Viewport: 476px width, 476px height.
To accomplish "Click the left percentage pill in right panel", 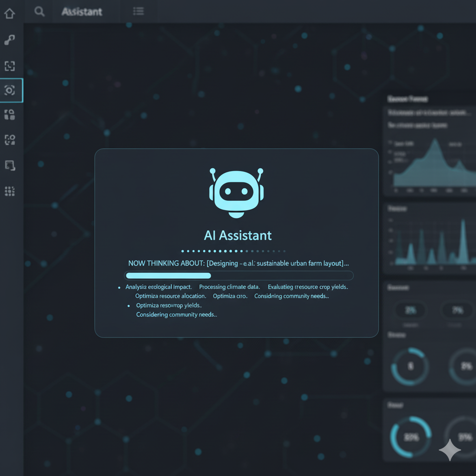I will click(x=410, y=310).
